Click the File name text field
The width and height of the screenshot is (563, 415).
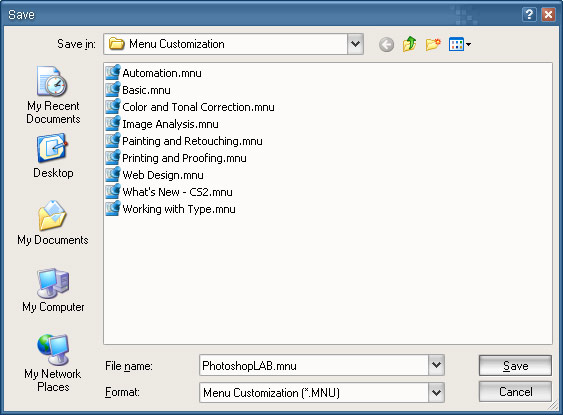pos(314,365)
